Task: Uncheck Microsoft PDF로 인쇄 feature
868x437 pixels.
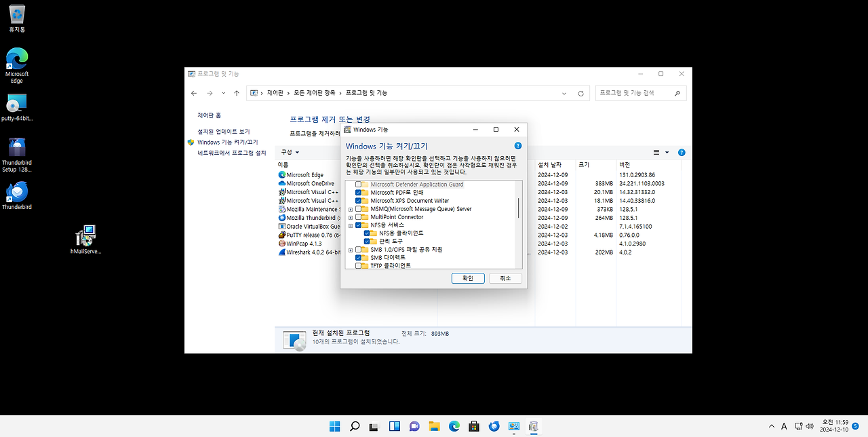Action: (x=358, y=193)
